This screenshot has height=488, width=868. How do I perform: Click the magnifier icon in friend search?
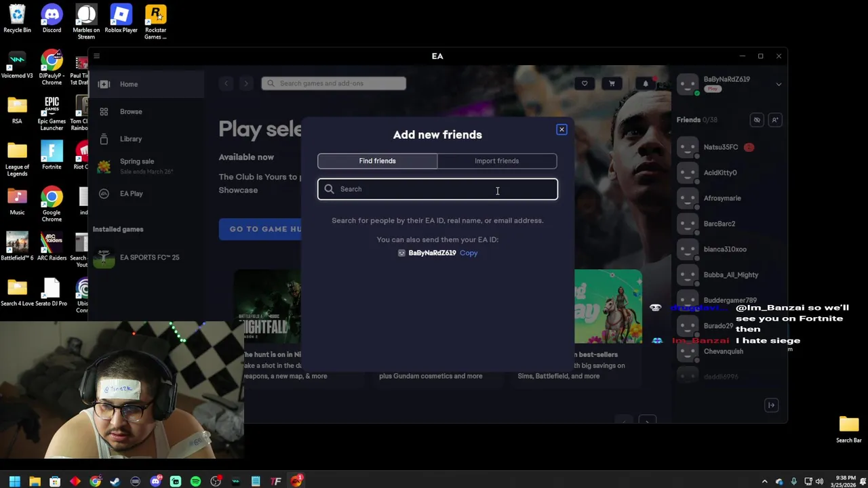pyautogui.click(x=329, y=189)
